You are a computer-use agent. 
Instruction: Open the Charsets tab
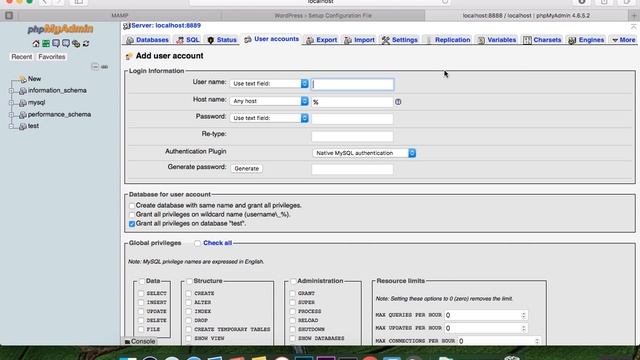point(542,40)
